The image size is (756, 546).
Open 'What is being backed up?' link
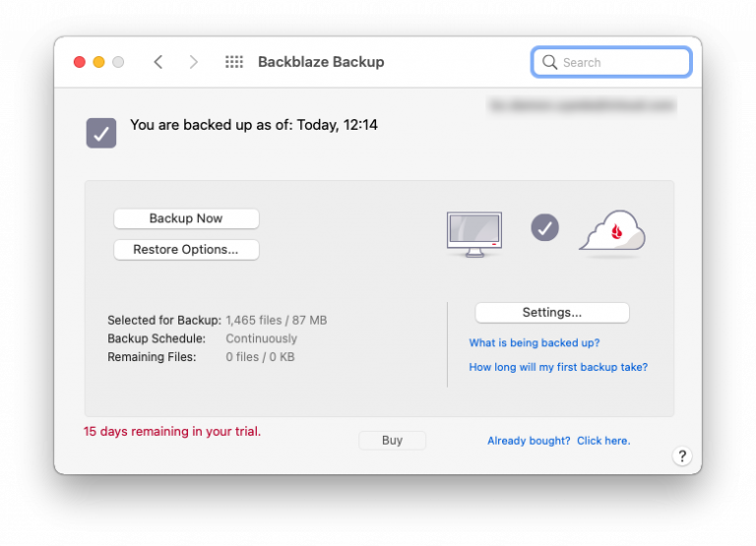click(535, 342)
